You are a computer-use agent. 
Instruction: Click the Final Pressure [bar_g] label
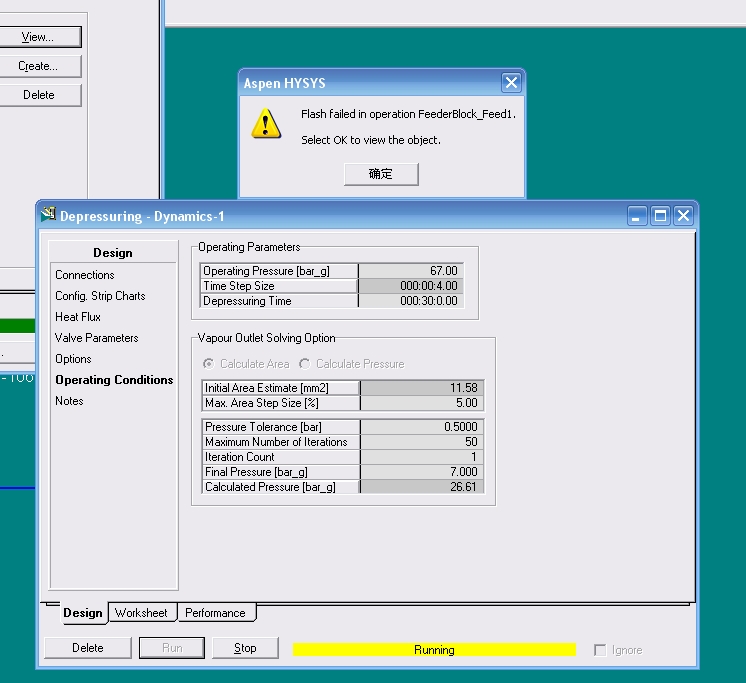pos(256,472)
